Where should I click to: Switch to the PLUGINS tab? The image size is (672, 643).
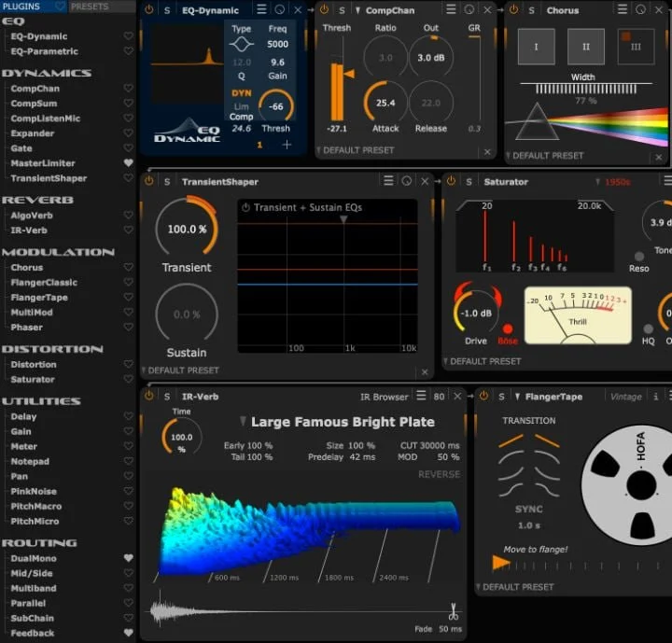(x=21, y=7)
